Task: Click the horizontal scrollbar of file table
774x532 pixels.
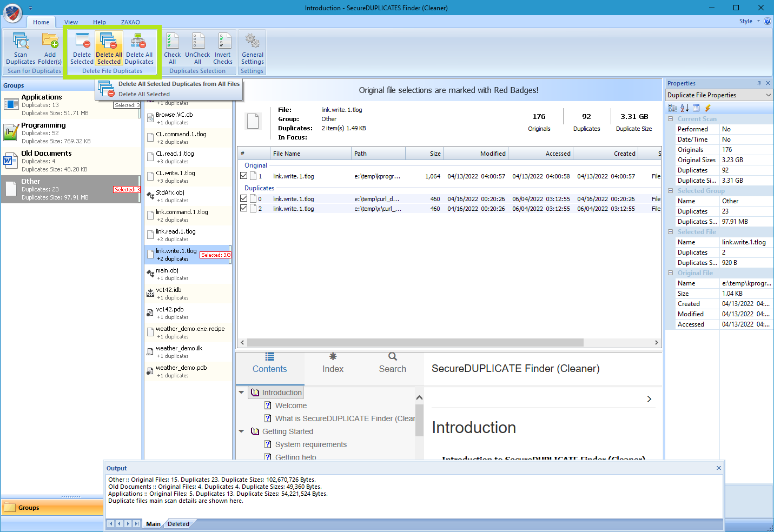Action: pyautogui.click(x=415, y=342)
